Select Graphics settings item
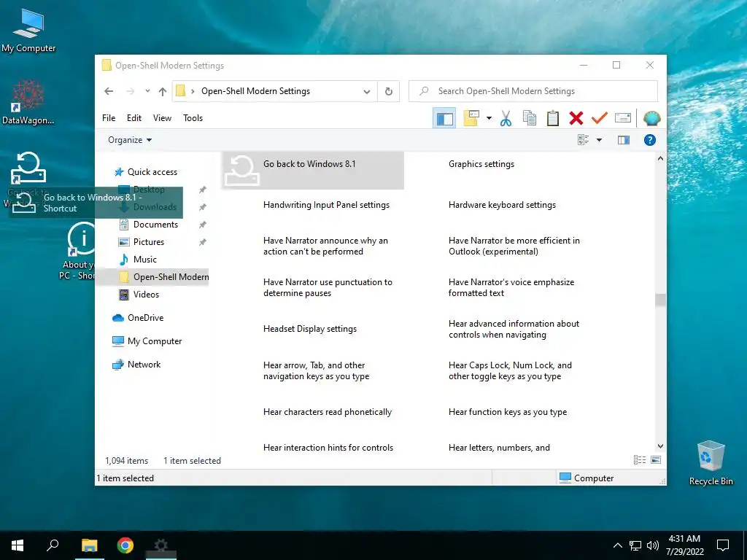The width and height of the screenshot is (747, 560). point(481,164)
